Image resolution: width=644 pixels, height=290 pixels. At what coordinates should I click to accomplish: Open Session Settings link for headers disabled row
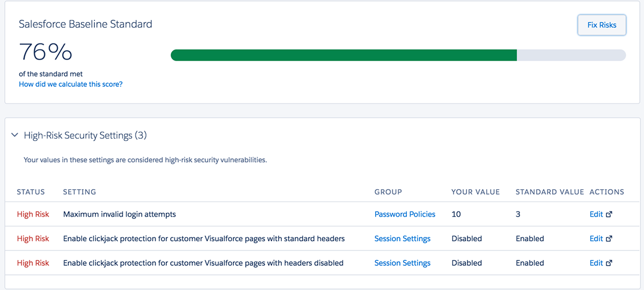402,263
